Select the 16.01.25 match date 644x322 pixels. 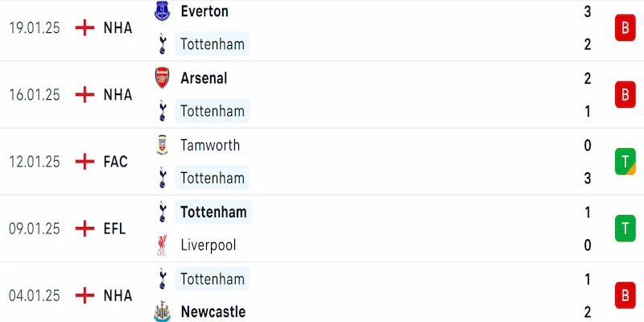point(35,95)
